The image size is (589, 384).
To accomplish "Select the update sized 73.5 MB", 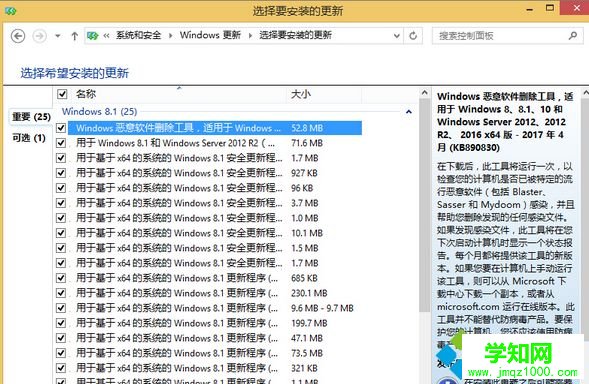I will tap(215, 354).
